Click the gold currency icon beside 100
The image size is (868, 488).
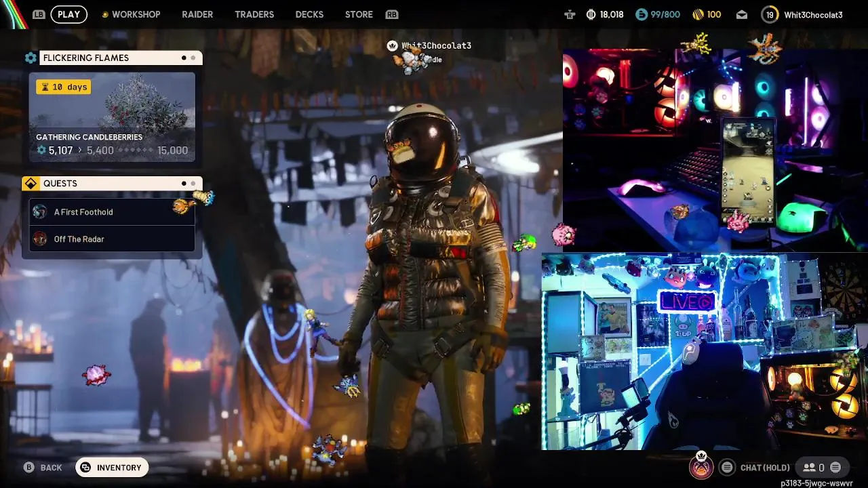[698, 14]
